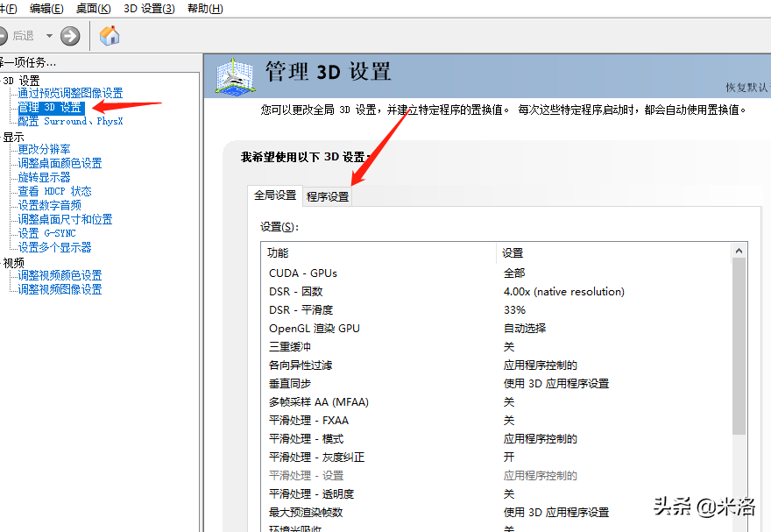The image size is (771, 532).
Task: Open the 桌面(K) menu
Action: tap(94, 9)
